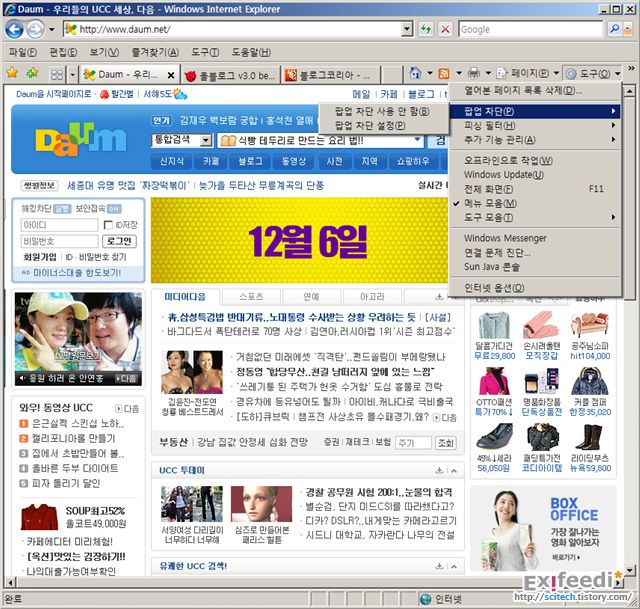This screenshot has height=609, width=640.
Task: Open the Print options dropdown arrow
Action: click(x=488, y=73)
